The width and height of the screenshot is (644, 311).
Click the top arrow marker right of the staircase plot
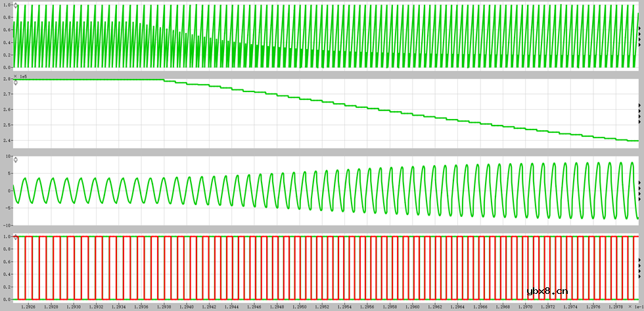639,106
